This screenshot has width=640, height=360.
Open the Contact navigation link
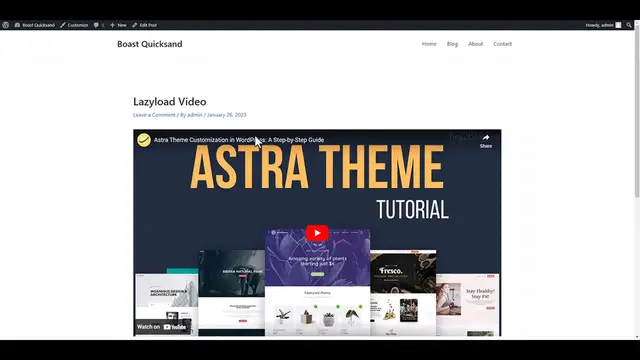tap(502, 44)
